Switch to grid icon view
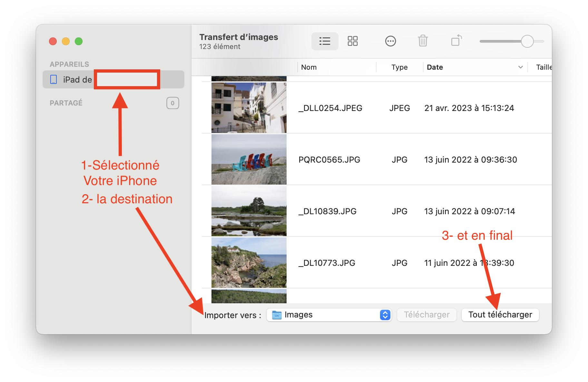The image size is (588, 382). [352, 41]
